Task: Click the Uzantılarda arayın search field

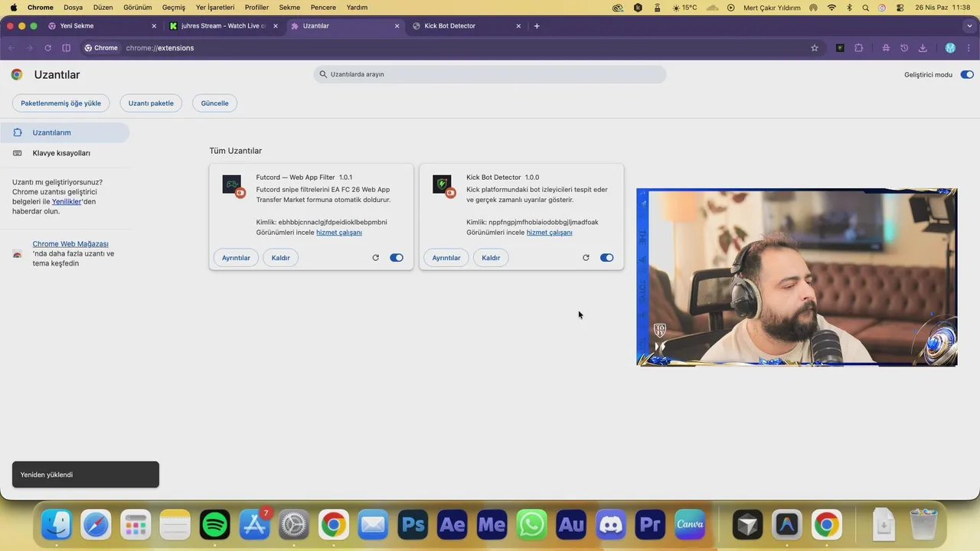Action: tap(490, 74)
